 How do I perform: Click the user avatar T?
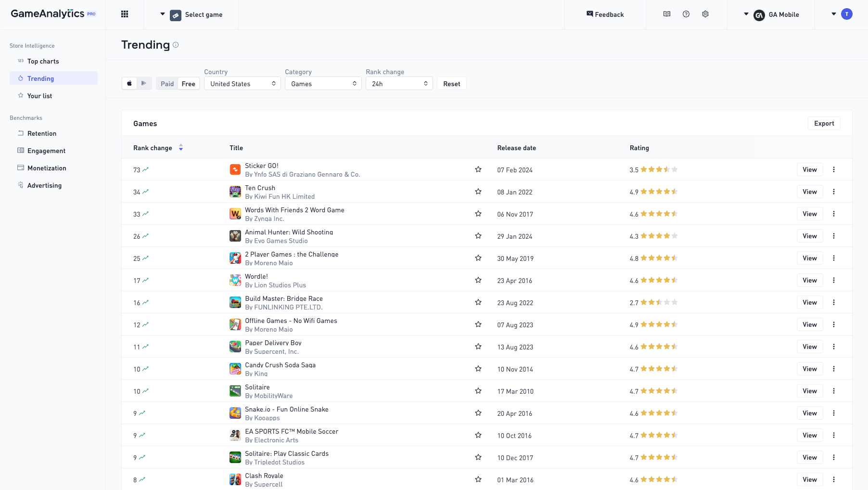847,14
